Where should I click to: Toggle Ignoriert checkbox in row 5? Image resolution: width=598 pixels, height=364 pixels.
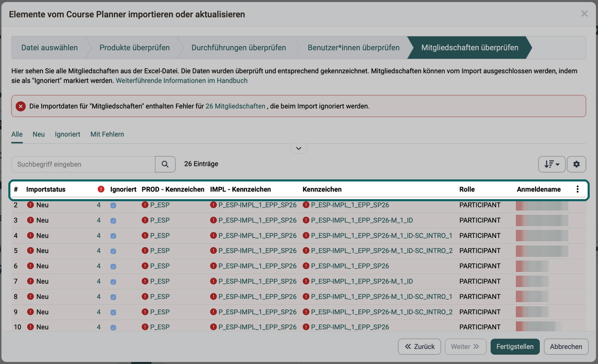[113, 251]
